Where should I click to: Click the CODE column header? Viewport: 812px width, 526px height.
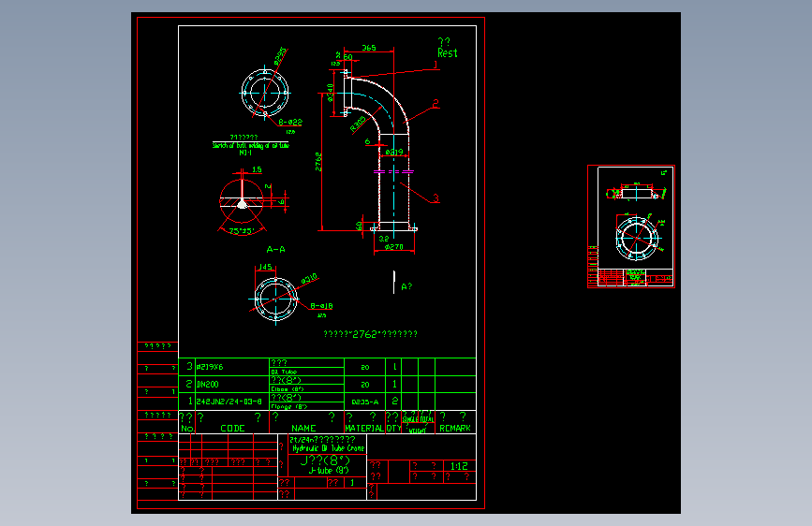click(x=232, y=428)
